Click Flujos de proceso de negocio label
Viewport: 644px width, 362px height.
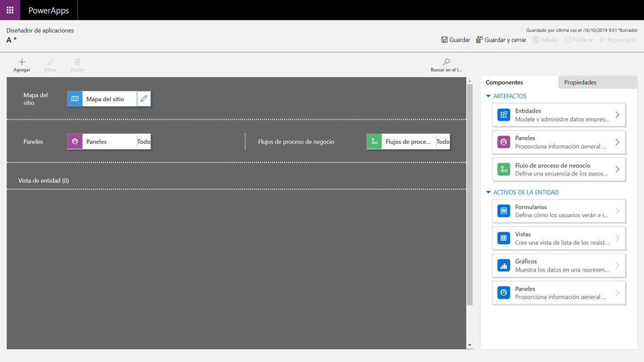pos(296,142)
